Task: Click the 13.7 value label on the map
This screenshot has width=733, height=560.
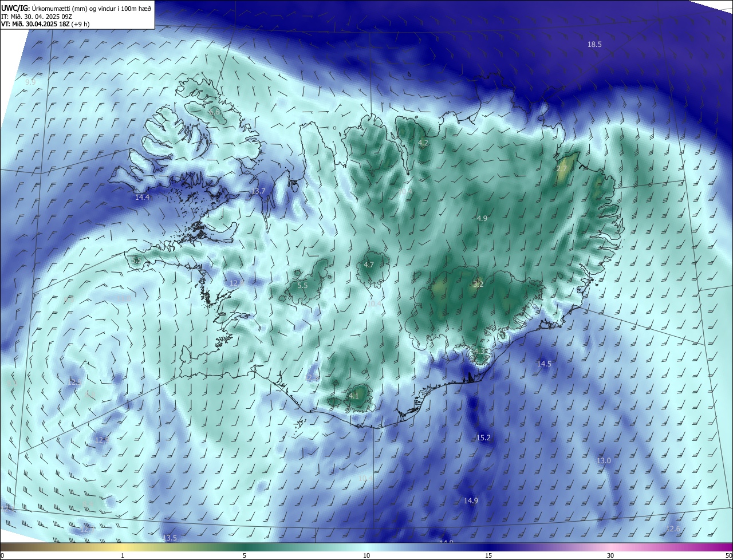Action: pos(258,191)
